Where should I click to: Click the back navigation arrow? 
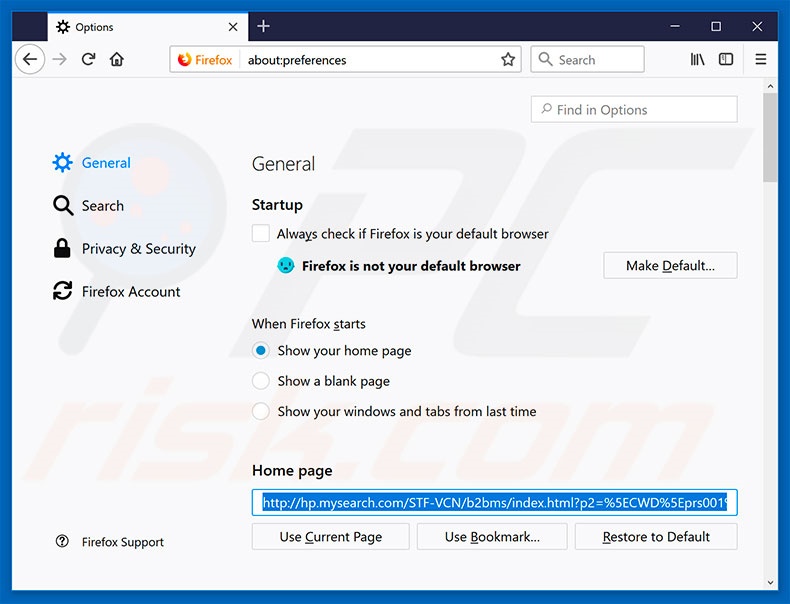pyautogui.click(x=30, y=60)
